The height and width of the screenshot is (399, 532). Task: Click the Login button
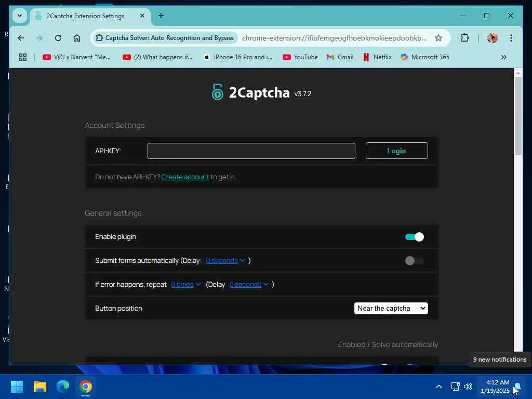coord(396,151)
